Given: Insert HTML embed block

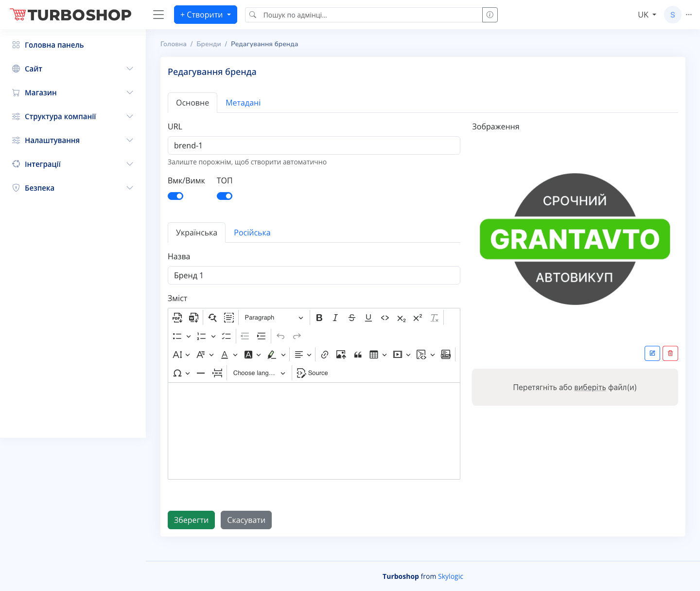Looking at the screenshot, I should pyautogui.click(x=446, y=355).
